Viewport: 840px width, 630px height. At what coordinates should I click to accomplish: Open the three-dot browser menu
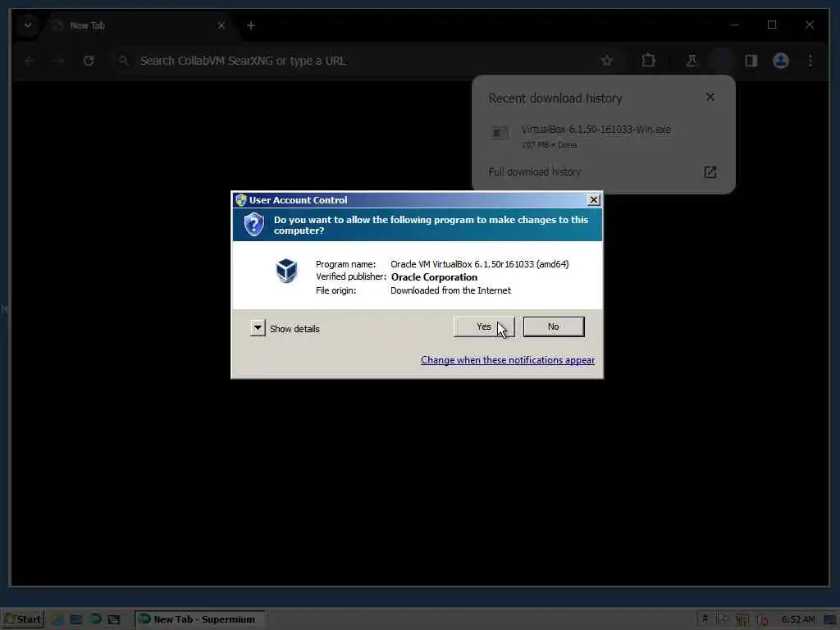tap(810, 61)
